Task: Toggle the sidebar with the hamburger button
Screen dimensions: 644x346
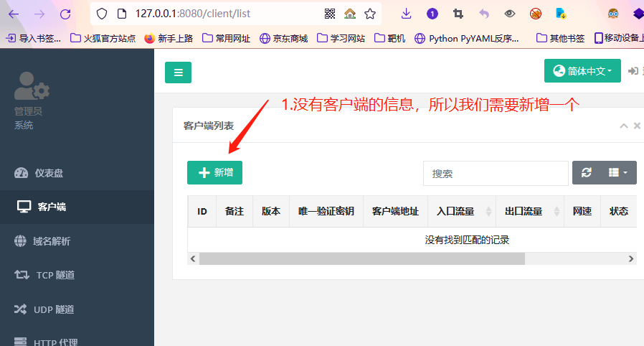Action: coord(179,73)
